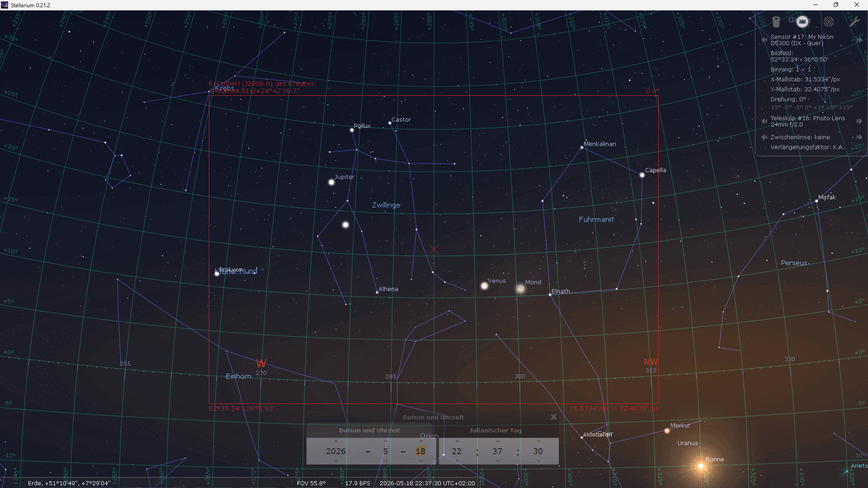Select previous Zwischenlinse with left arrows
The image size is (868, 488).
click(764, 137)
